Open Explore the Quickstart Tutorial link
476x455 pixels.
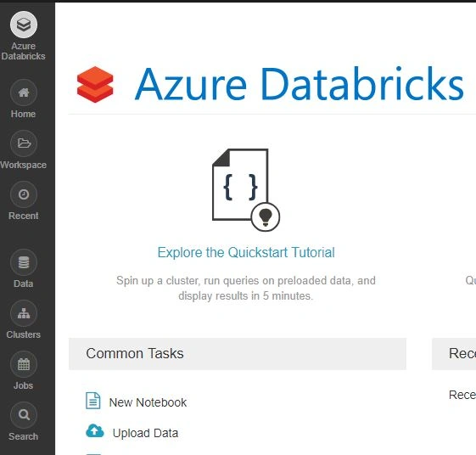[246, 253]
